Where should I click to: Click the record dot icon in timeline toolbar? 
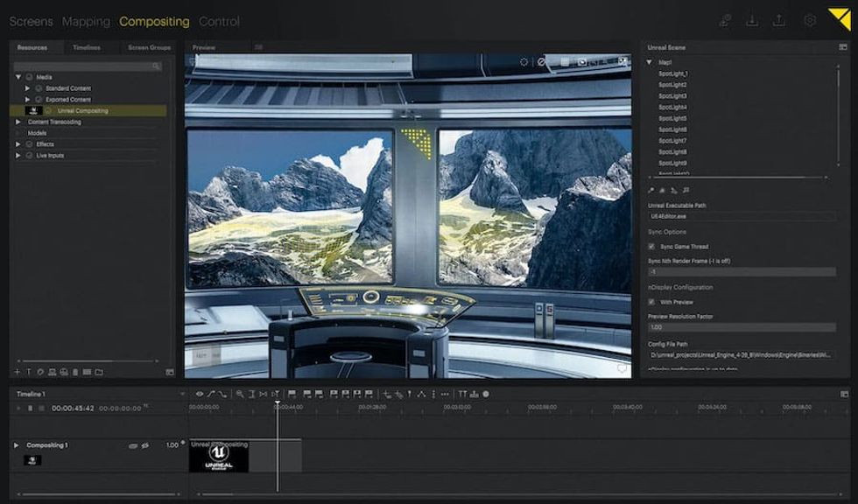[486, 395]
